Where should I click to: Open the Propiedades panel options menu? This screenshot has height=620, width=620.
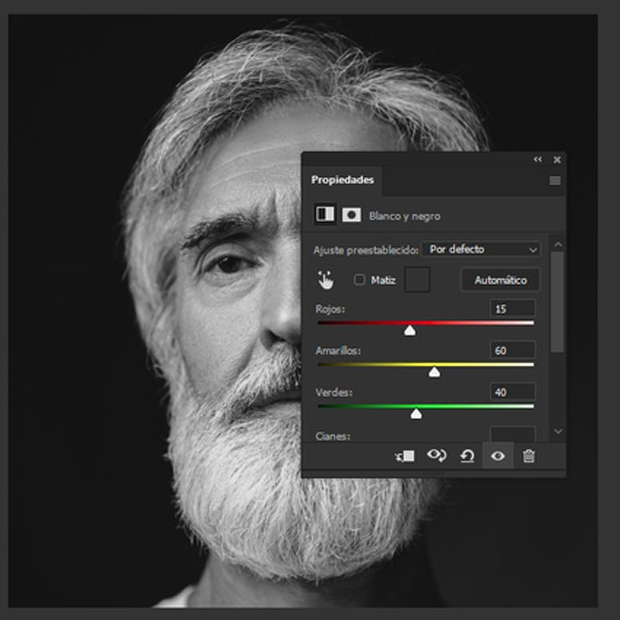point(555,181)
